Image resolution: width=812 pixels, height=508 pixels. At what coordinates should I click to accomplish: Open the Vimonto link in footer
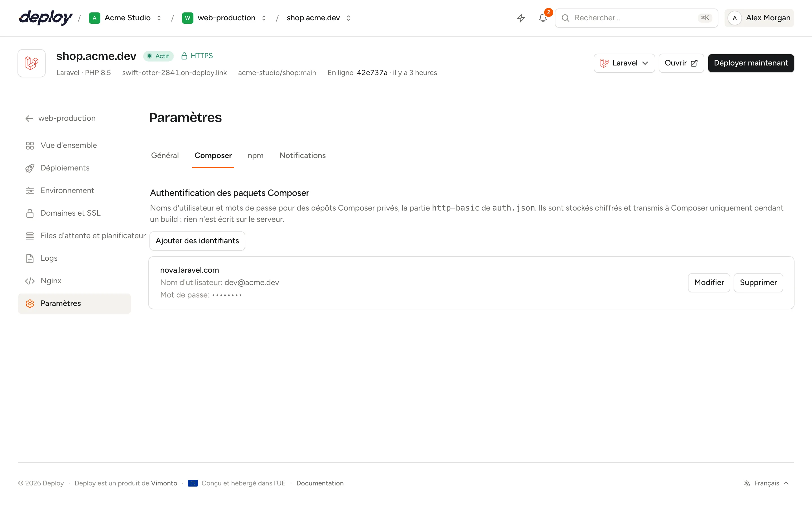click(x=164, y=483)
